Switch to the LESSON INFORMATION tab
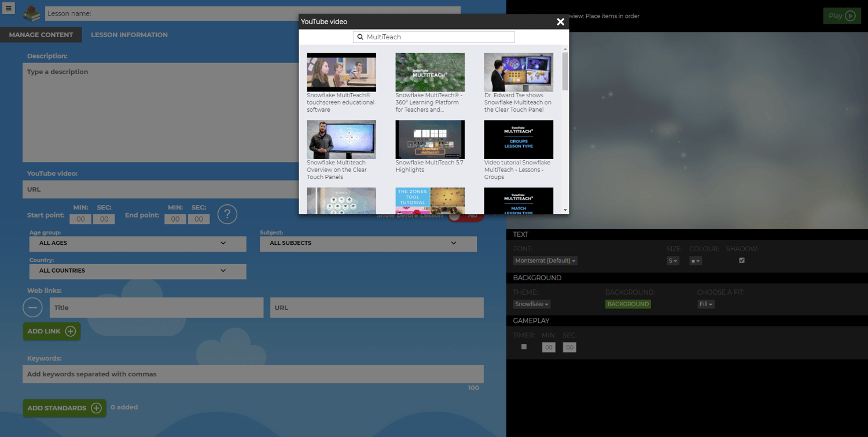This screenshot has width=868, height=437. click(129, 35)
